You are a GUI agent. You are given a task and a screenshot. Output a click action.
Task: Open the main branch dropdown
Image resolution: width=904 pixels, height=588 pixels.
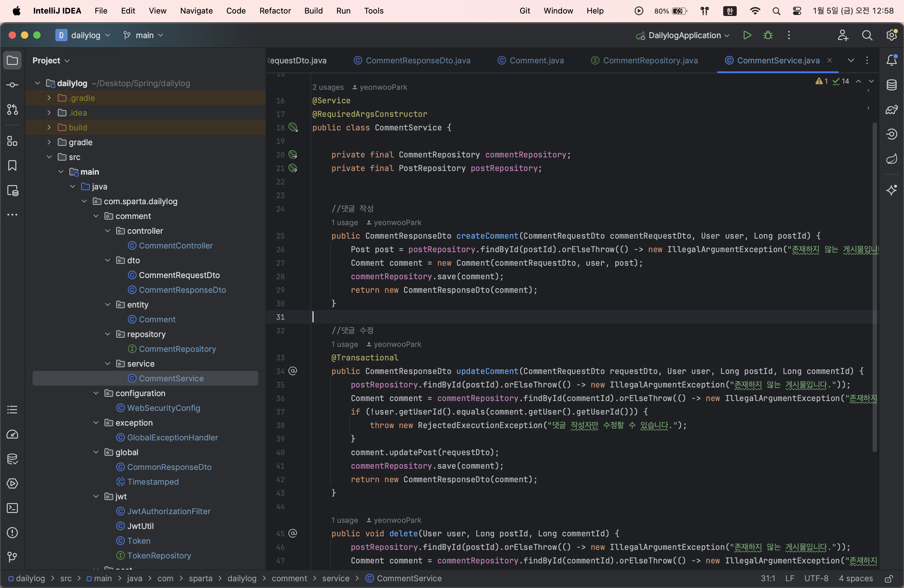[x=144, y=35]
